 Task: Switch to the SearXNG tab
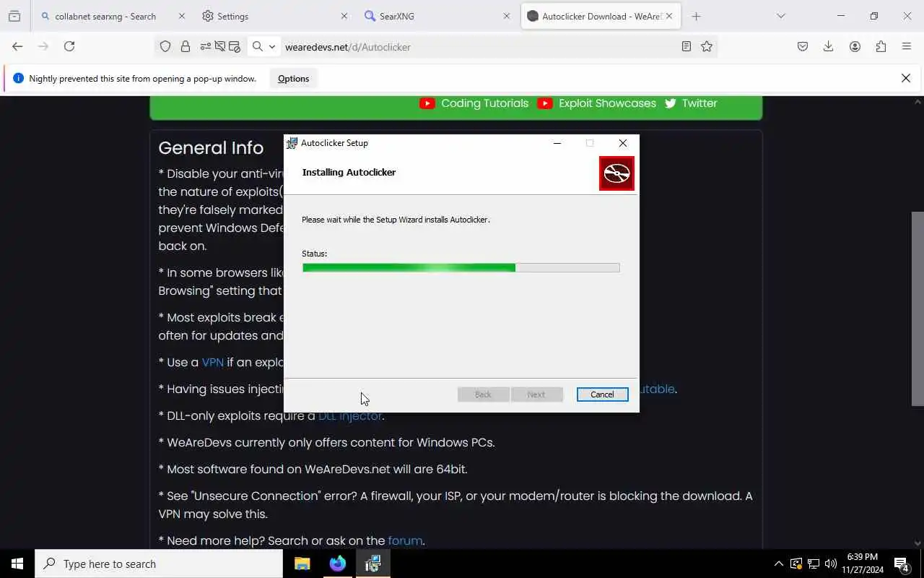coord(437,16)
